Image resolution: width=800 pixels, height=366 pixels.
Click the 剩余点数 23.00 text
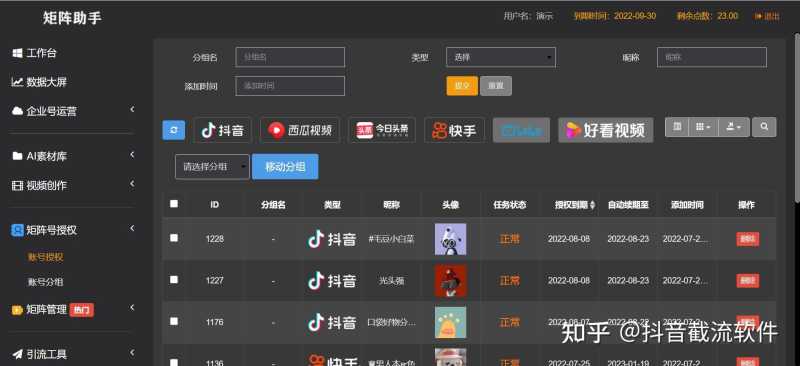click(x=707, y=16)
